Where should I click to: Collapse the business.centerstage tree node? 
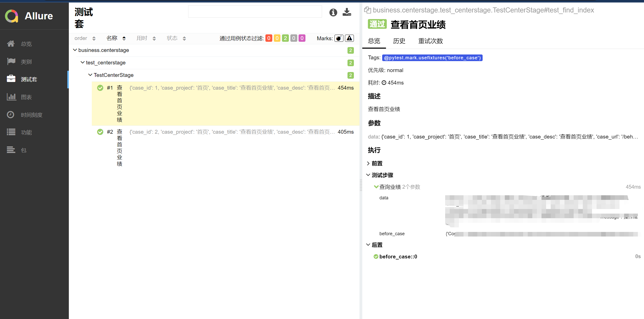(75, 50)
